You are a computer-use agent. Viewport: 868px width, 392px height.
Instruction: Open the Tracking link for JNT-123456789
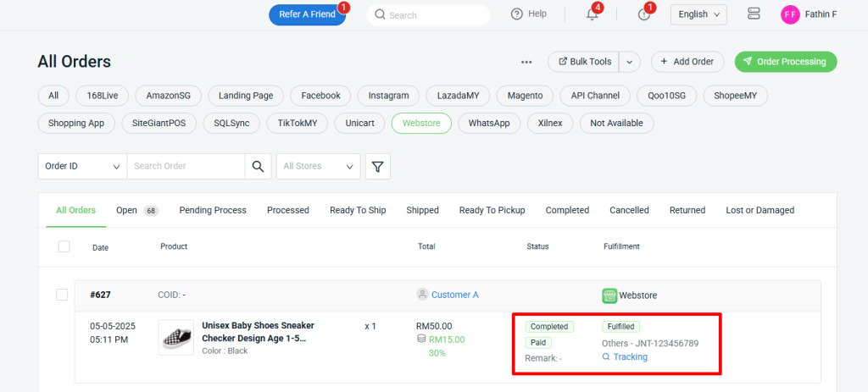point(630,357)
